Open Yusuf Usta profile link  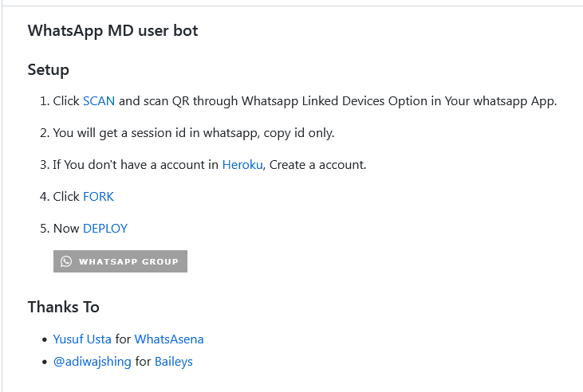[x=82, y=339]
